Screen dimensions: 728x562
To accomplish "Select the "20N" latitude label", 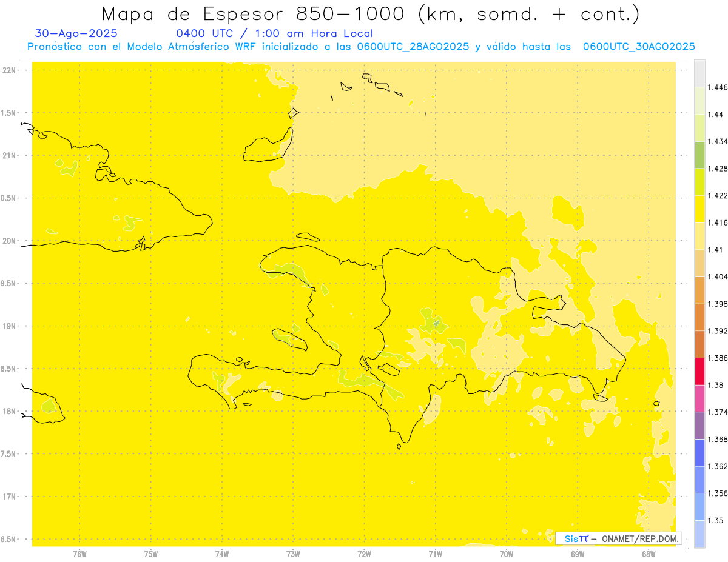I will point(10,241).
